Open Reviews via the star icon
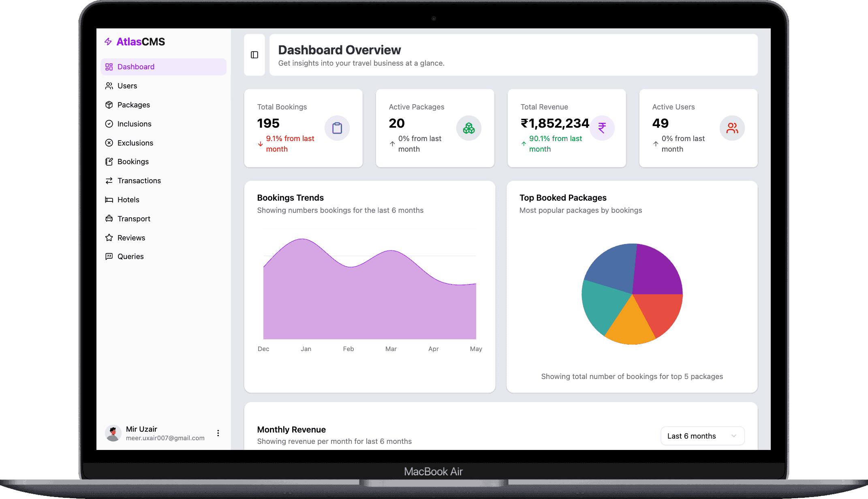 coord(109,238)
